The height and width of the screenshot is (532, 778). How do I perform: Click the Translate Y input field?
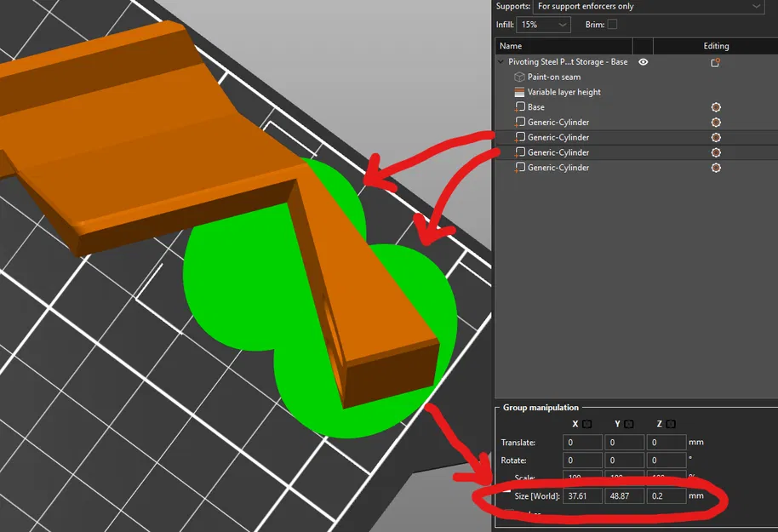(625, 442)
